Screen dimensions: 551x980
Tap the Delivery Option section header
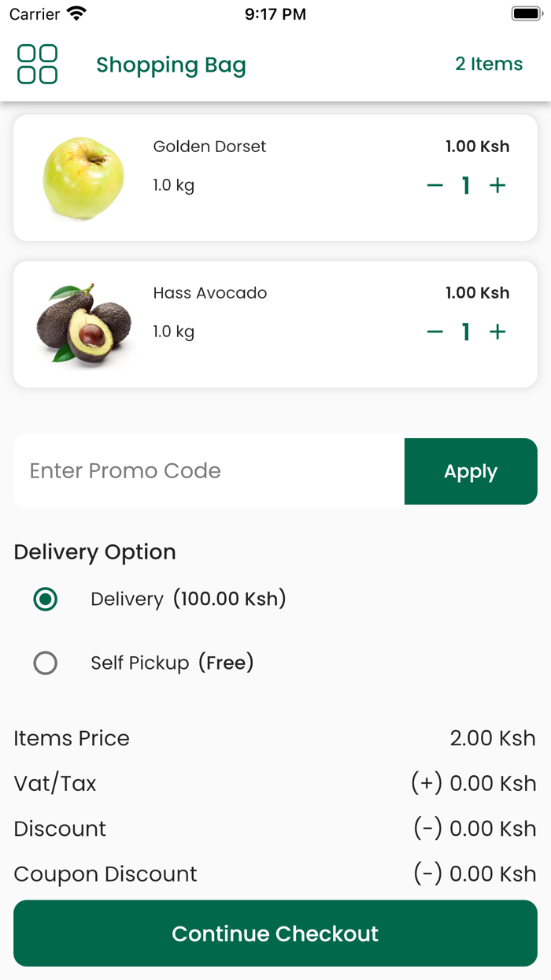tap(94, 552)
